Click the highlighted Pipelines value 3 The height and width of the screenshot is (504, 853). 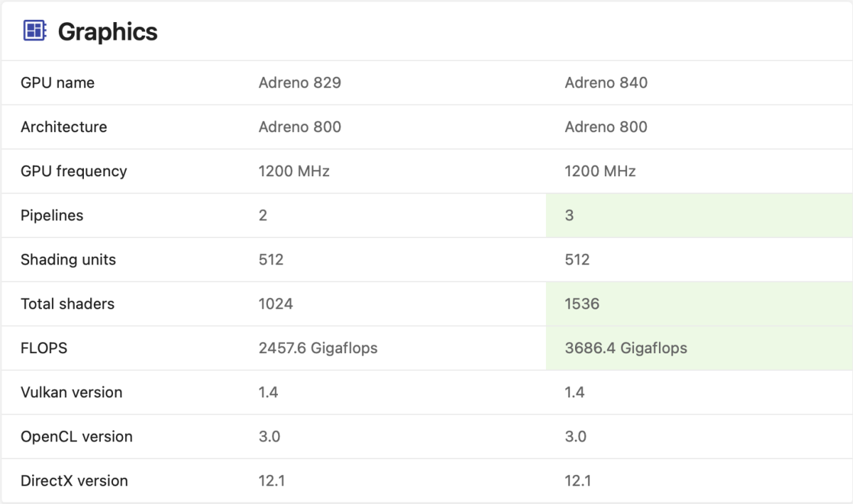point(569,215)
